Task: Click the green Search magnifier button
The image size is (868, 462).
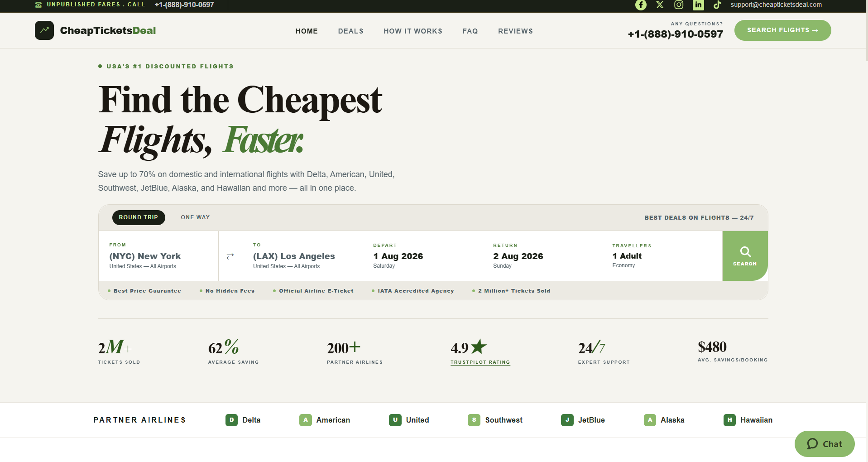Action: coord(745,256)
